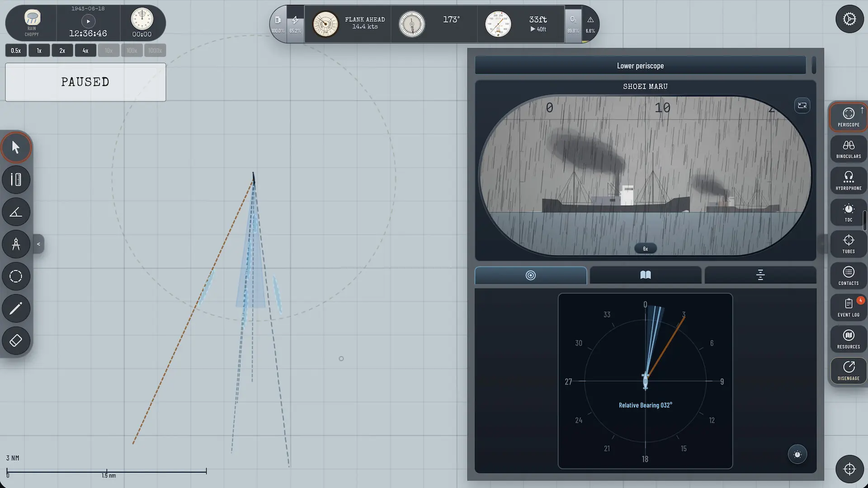The height and width of the screenshot is (488, 868).
Task: Open the TDC panel
Action: (x=849, y=212)
